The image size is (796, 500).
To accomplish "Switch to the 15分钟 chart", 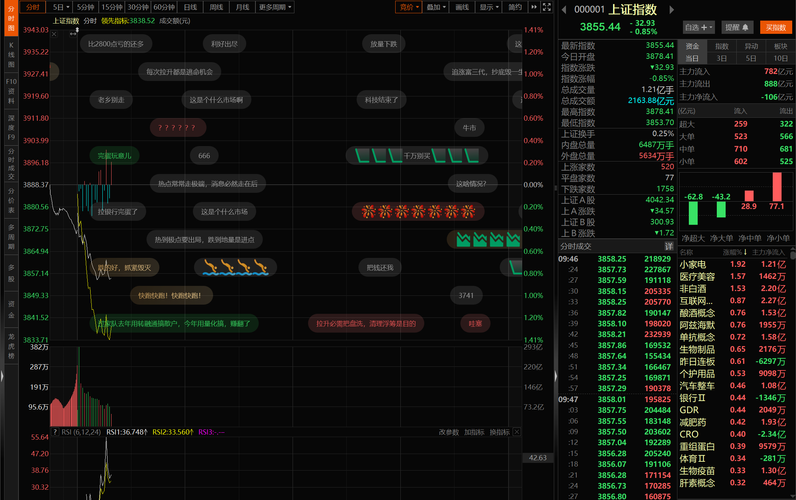I will coord(112,7).
